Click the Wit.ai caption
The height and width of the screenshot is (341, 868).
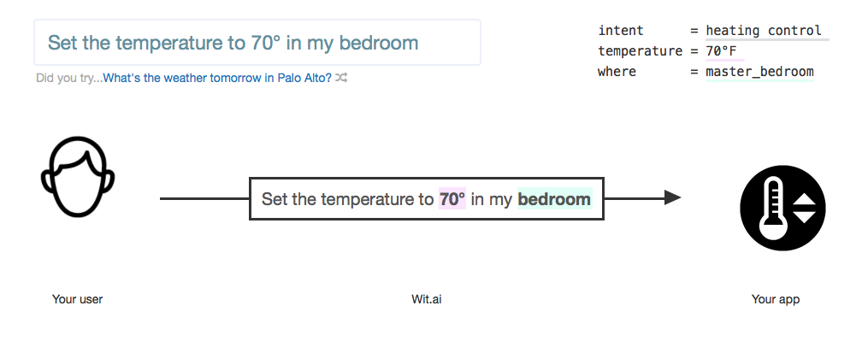426,299
